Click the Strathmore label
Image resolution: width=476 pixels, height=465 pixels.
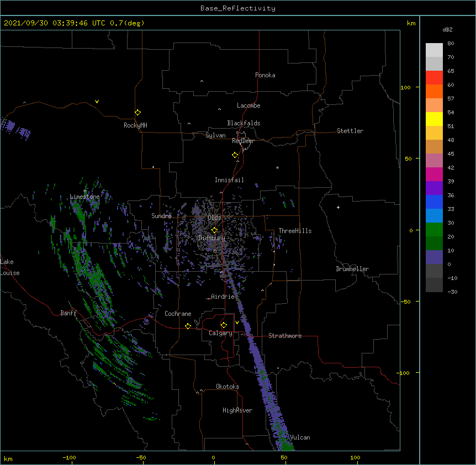285,336
